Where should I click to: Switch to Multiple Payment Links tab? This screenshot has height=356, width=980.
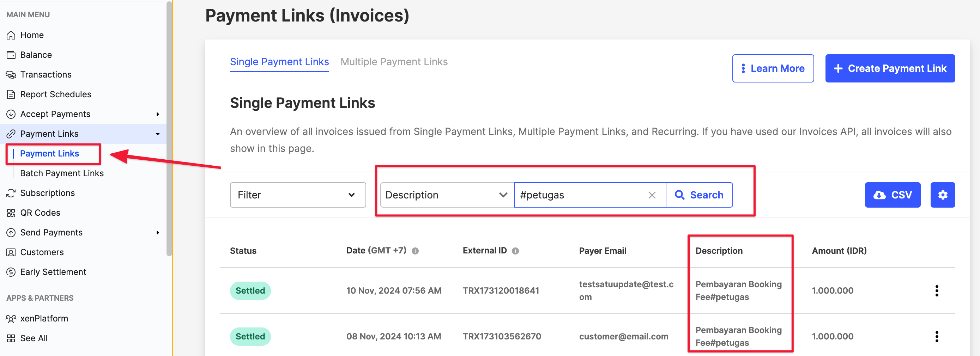394,62
